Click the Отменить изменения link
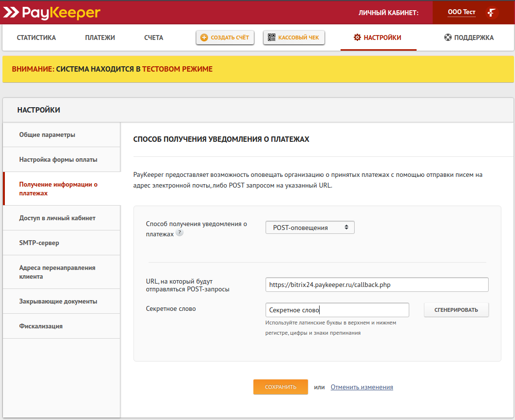Viewport: 515px width, 420px height. pos(362,387)
